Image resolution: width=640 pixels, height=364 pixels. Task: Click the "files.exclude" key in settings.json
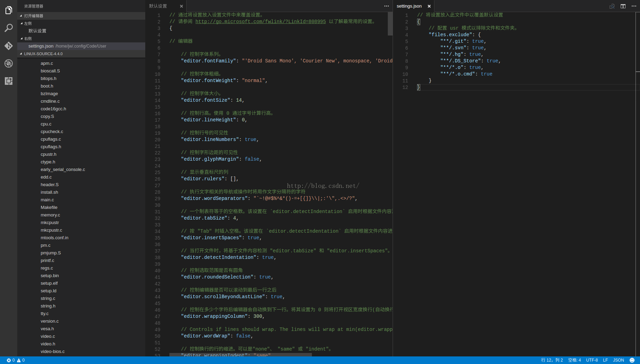(450, 35)
